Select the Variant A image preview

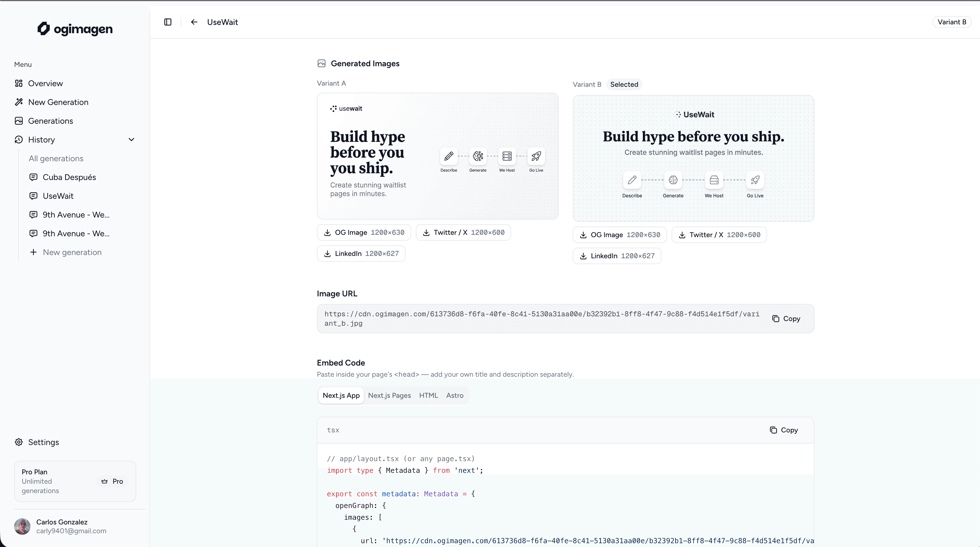(x=437, y=156)
